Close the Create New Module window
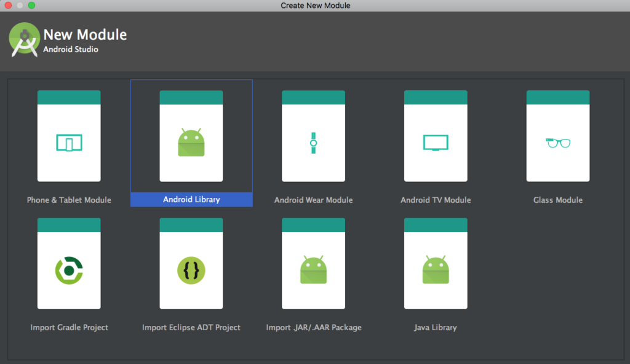The image size is (630, 364). (8, 5)
